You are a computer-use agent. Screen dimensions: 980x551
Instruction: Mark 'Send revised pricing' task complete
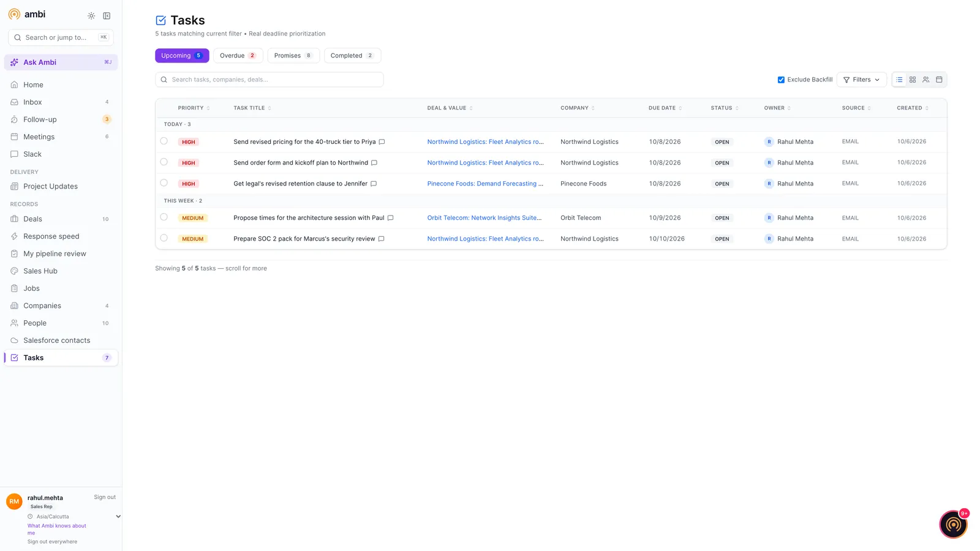[164, 141]
